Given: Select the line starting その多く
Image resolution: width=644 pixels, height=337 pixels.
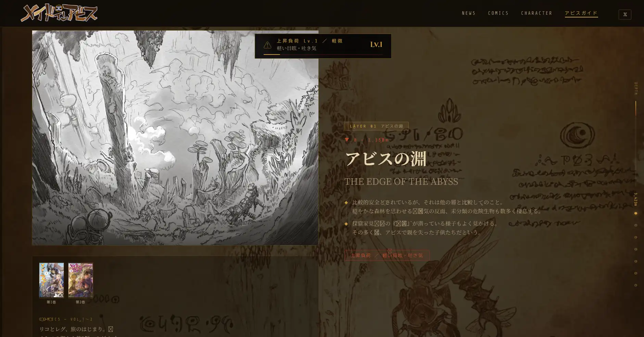Looking at the screenshot, I should [x=417, y=232].
